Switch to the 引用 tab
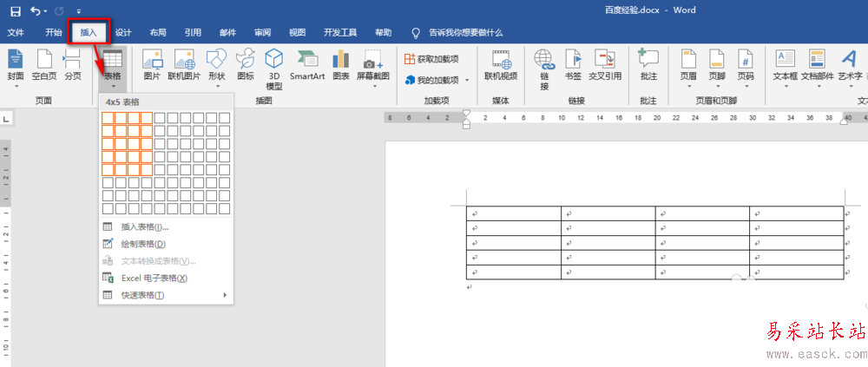 pos(193,33)
